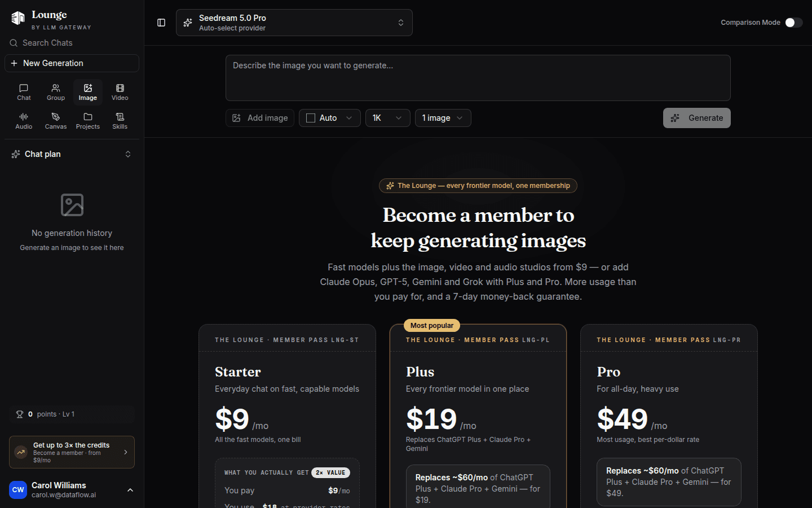The height and width of the screenshot is (508, 812).
Task: Select the Pro plan card title
Action: [608, 372]
